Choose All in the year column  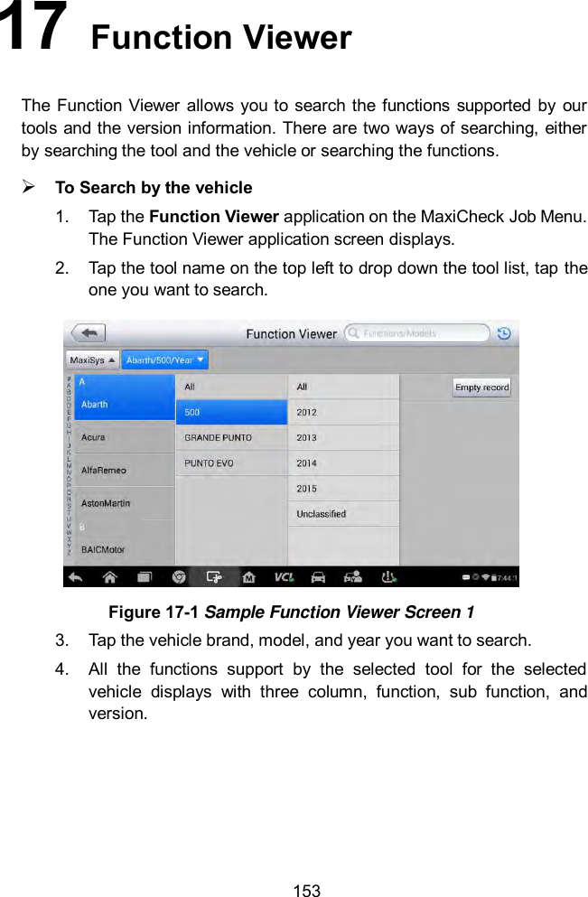[x=343, y=387]
